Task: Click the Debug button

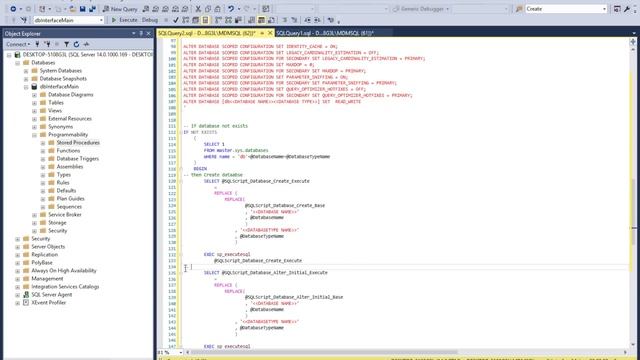Action: [x=150, y=20]
